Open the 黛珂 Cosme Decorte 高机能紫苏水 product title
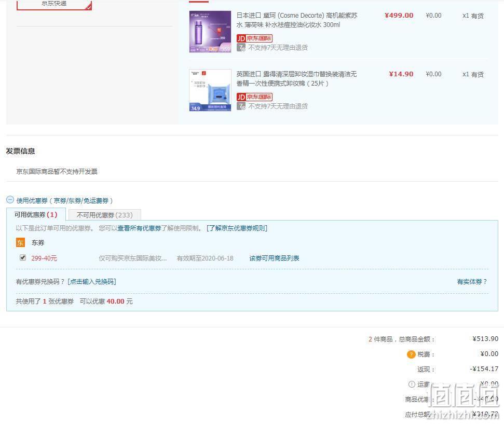The width and height of the screenshot is (504, 424). click(297, 20)
